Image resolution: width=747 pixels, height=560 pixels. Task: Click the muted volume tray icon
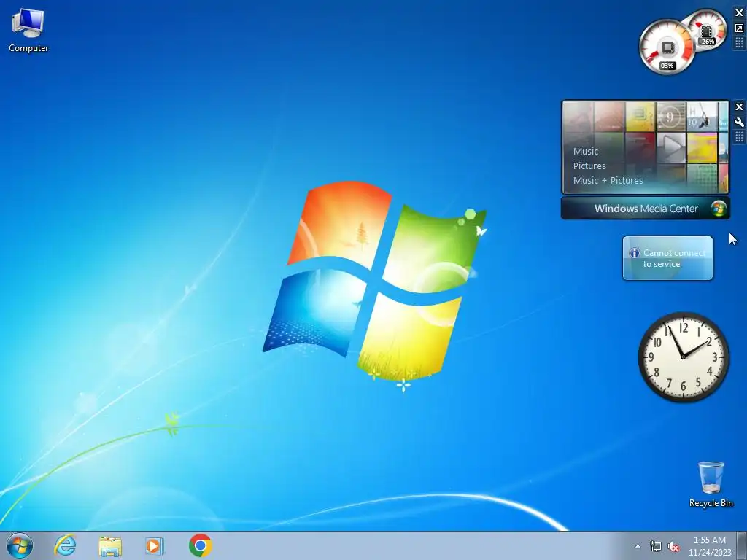point(673,547)
